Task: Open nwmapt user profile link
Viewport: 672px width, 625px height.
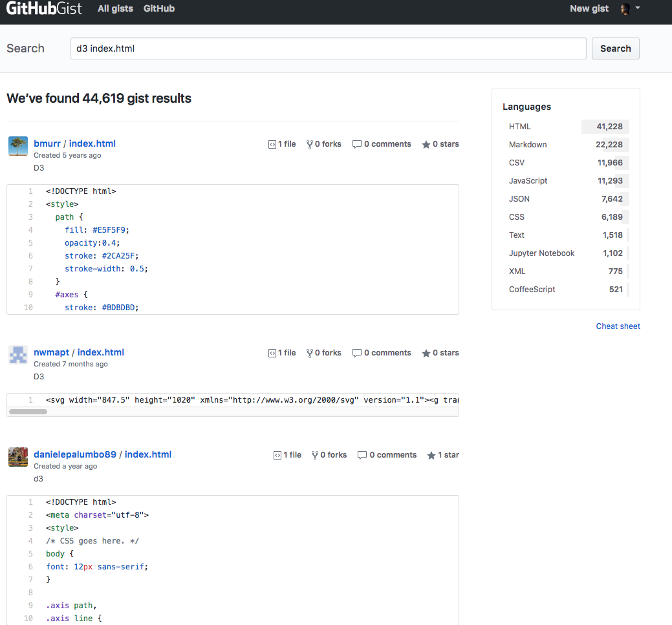Action: (52, 352)
